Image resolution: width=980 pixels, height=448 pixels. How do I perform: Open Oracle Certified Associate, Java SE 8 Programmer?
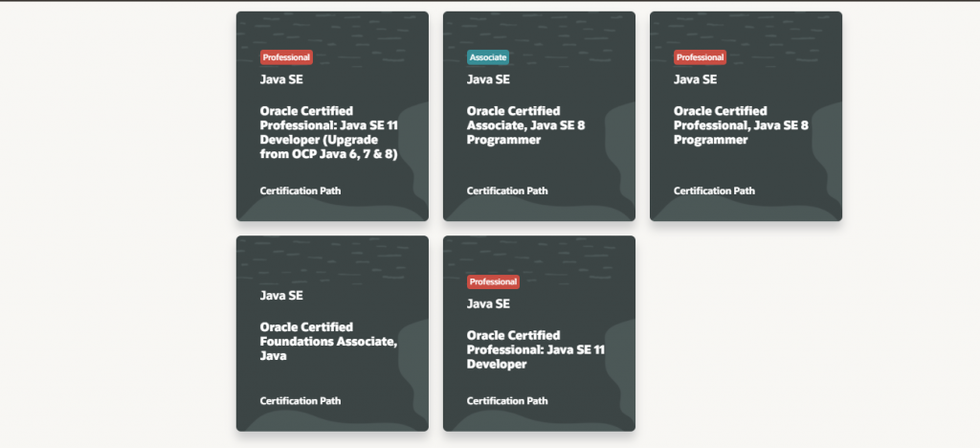(x=513, y=125)
